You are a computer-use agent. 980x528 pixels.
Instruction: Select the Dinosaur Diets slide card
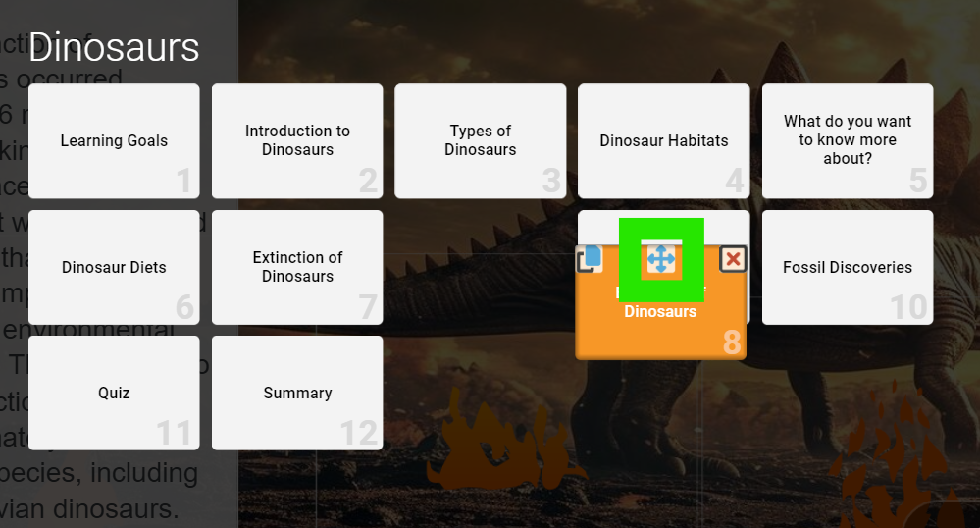point(115,267)
